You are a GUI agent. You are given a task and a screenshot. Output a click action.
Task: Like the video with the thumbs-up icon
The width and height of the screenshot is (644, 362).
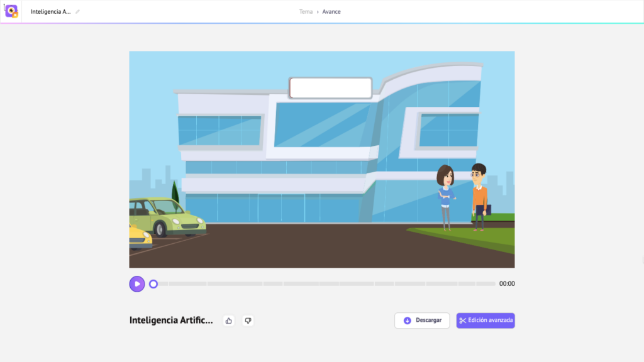(229, 321)
